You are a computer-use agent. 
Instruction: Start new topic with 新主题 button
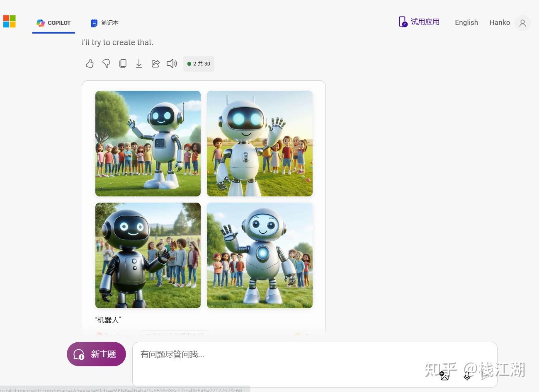[96, 354]
